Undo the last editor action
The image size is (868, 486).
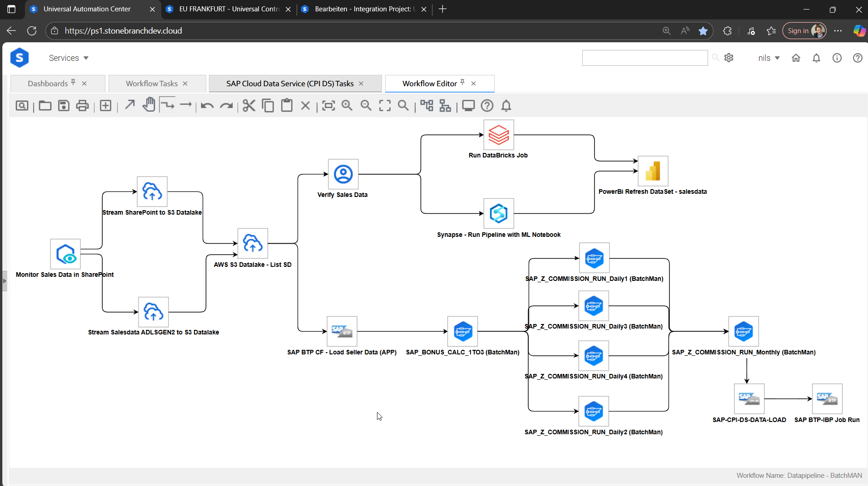pos(207,106)
